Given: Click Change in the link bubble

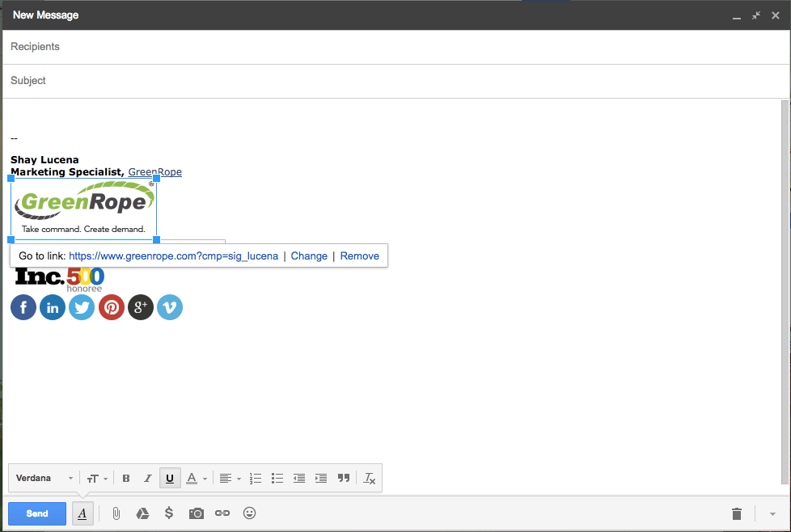Looking at the screenshot, I should pyautogui.click(x=309, y=256).
